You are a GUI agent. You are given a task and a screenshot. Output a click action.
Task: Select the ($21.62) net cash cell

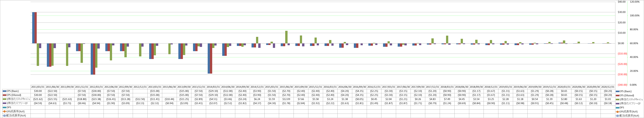point(38,99)
